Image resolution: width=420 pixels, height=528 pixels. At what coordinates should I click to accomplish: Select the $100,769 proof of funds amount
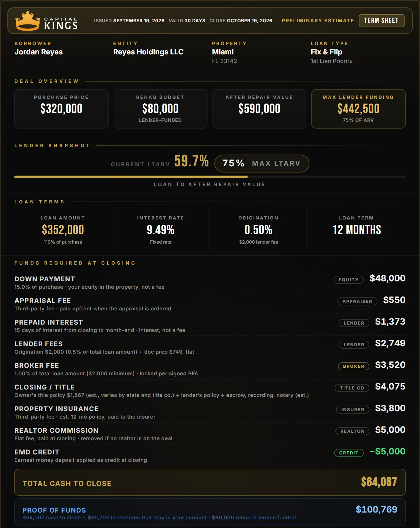(x=377, y=509)
